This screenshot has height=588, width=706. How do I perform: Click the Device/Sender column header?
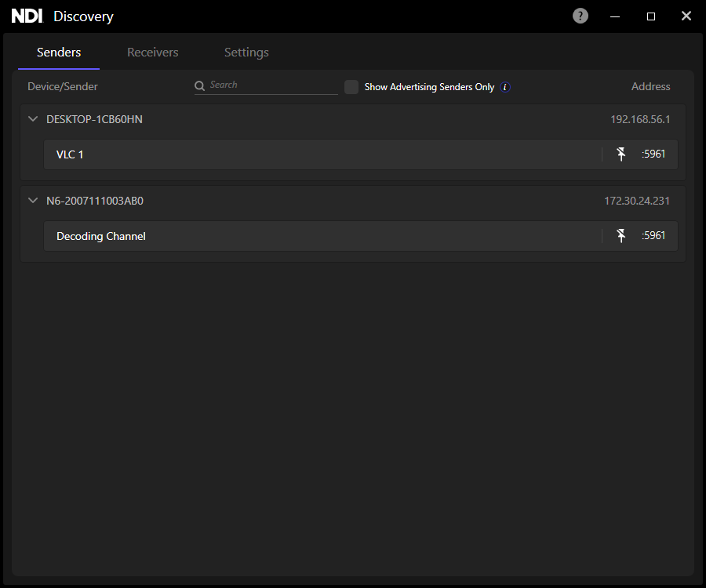(x=63, y=86)
